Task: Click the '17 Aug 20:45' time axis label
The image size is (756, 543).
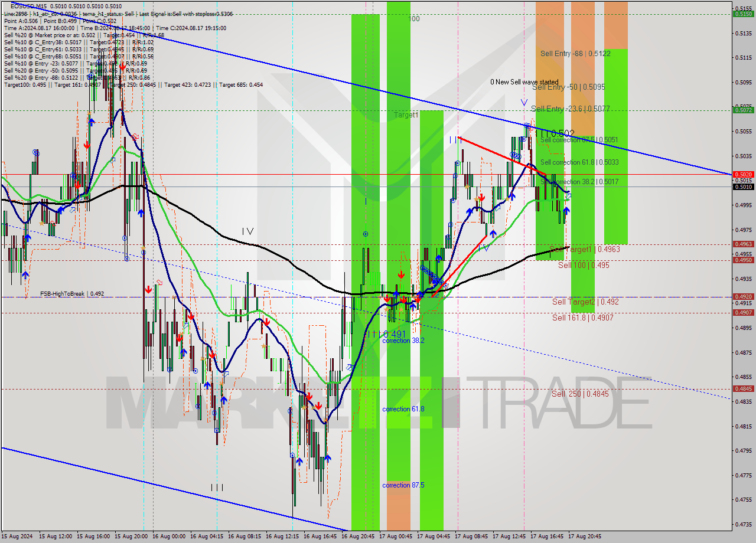Action: 585,537
